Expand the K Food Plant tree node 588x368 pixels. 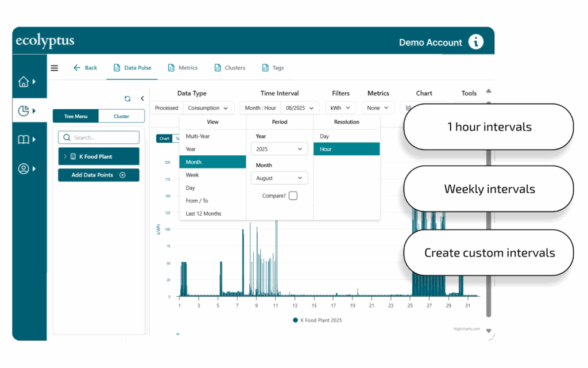(x=65, y=156)
